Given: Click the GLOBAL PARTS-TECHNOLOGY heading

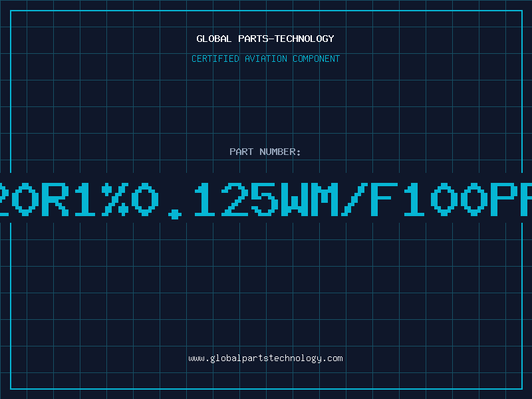Looking at the screenshot, I should pos(265,39).
